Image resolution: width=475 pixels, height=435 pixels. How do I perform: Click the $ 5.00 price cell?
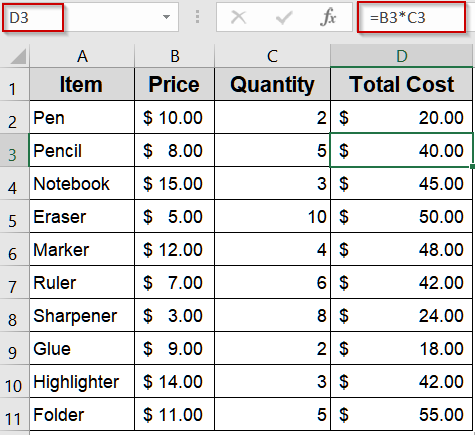click(x=175, y=216)
